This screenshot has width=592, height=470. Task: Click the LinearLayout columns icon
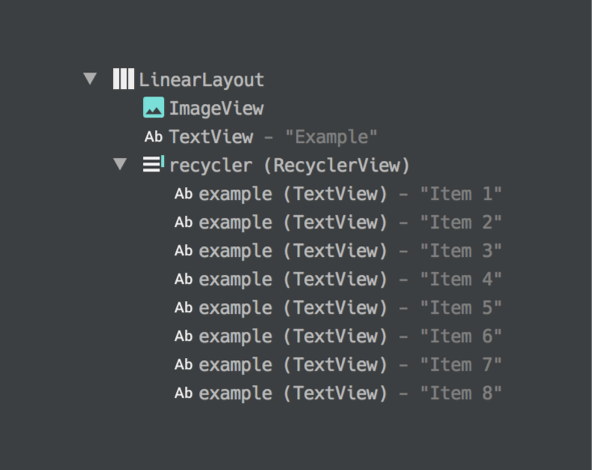point(123,79)
